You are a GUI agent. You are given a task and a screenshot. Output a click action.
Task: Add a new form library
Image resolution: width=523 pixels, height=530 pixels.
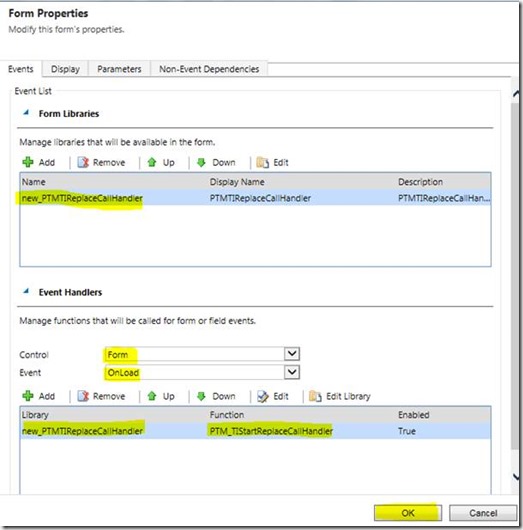pos(39,163)
